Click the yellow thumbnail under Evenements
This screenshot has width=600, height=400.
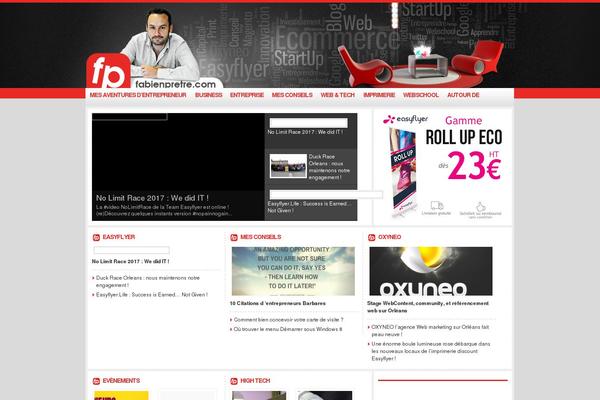121,395
